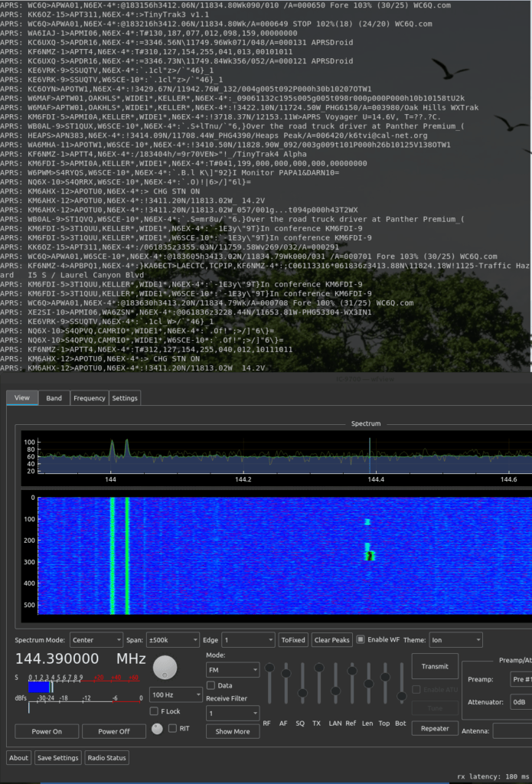This screenshot has width=532, height=784.
Task: Click the Spectrum group title label
Action: (x=365, y=423)
